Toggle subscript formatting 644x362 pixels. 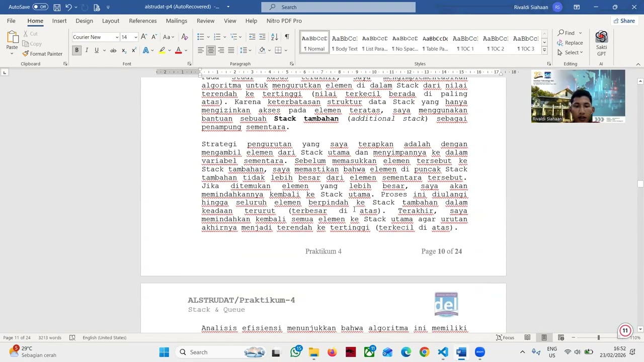[x=124, y=50]
